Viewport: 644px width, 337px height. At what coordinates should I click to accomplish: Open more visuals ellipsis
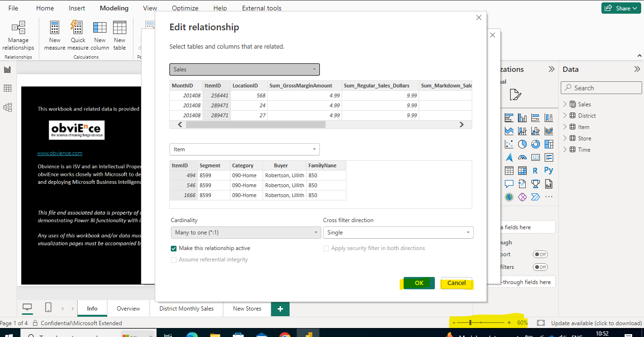pos(549,197)
